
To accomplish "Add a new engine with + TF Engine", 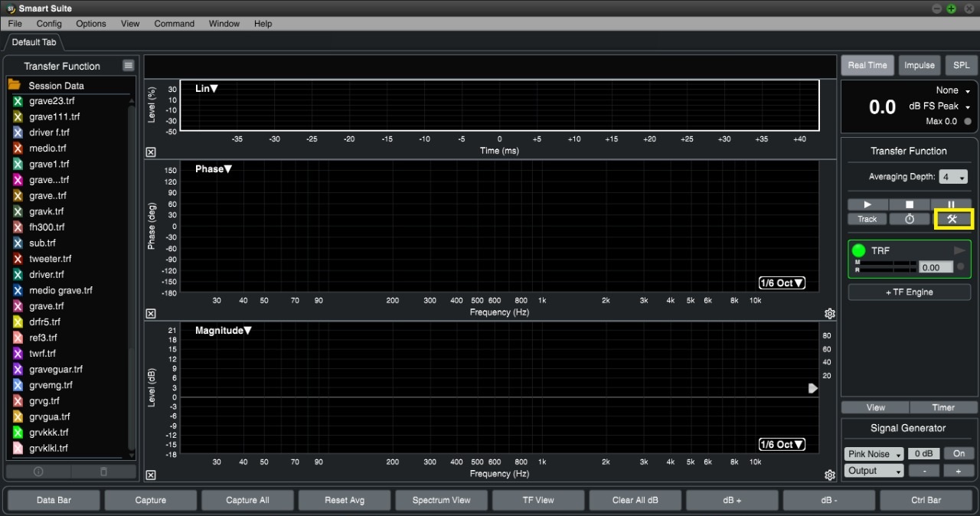I will click(x=909, y=292).
